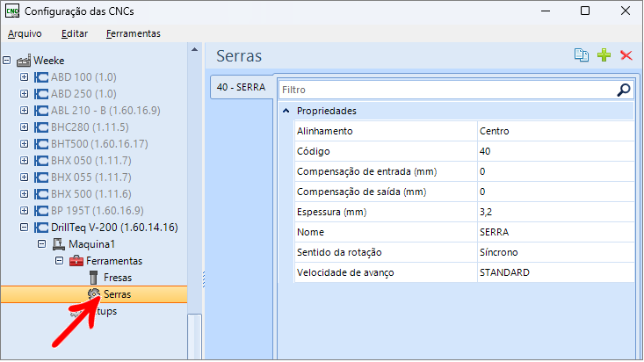Click the red toolbox Ferramentas icon
Viewport: 644px width, 362px height.
pyautogui.click(x=76, y=261)
